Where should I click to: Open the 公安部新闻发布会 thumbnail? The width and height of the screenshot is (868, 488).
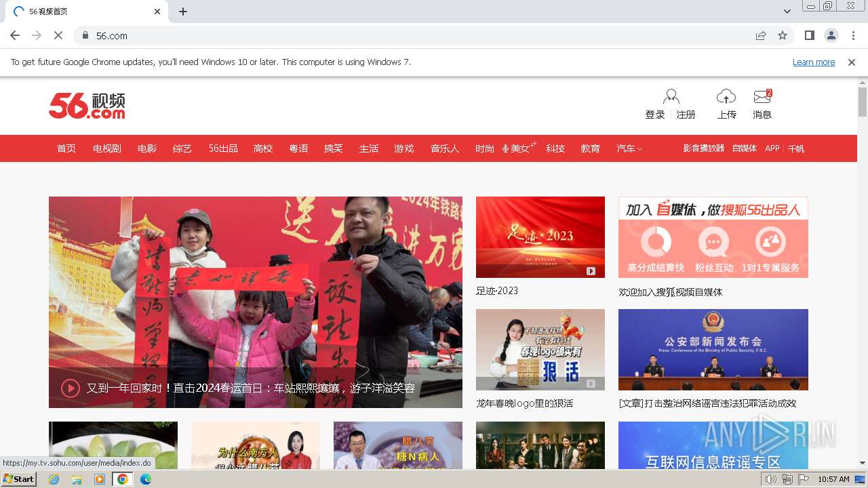click(x=713, y=350)
